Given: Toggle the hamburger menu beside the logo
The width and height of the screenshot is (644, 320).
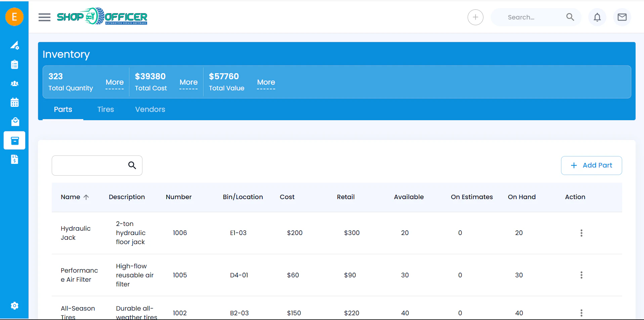Looking at the screenshot, I should (x=44, y=17).
